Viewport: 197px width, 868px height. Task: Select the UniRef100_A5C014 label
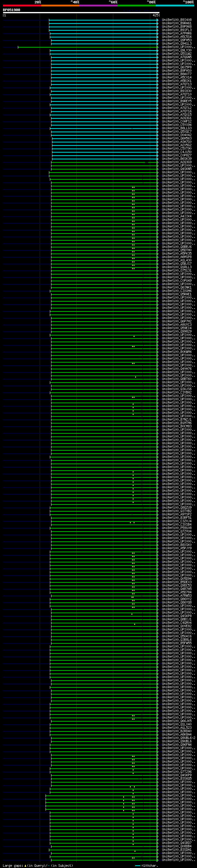click(177, 78)
